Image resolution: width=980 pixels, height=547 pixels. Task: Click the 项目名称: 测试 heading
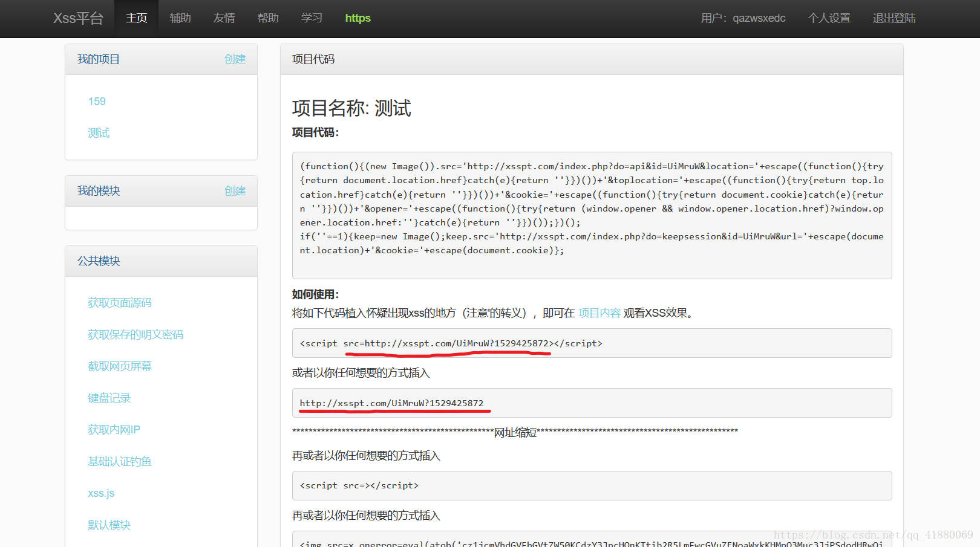(x=351, y=108)
